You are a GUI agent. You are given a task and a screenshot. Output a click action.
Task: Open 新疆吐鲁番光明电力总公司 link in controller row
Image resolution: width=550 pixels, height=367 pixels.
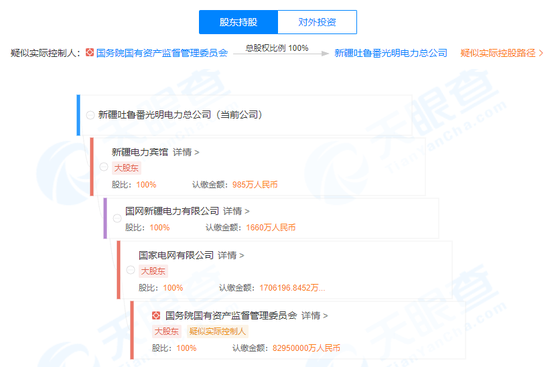click(x=391, y=53)
